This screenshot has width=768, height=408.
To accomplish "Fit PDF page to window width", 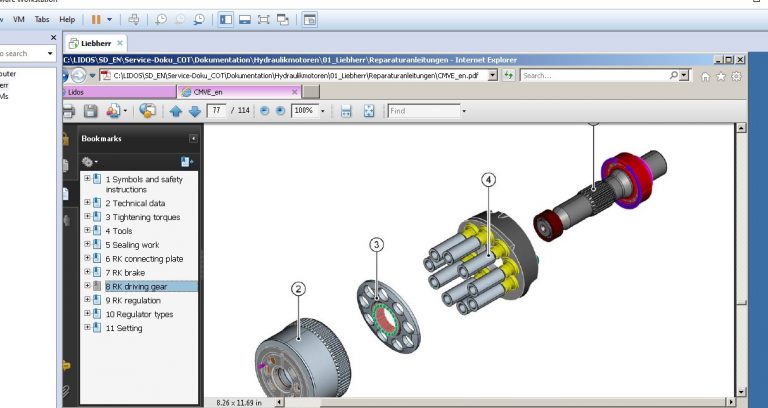I will pyautogui.click(x=346, y=111).
